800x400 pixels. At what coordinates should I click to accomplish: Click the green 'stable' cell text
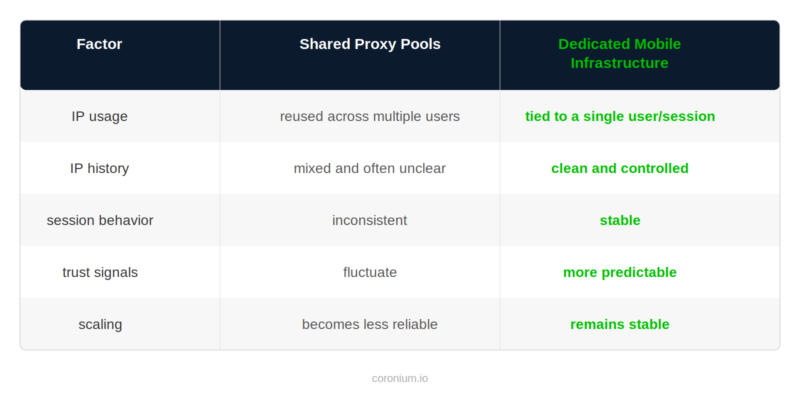tap(620, 220)
